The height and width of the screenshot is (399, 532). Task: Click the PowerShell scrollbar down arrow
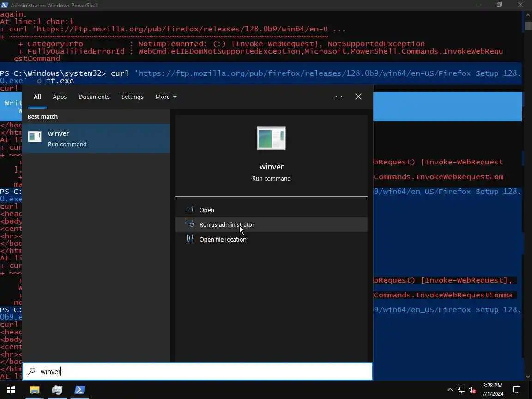pos(527,376)
